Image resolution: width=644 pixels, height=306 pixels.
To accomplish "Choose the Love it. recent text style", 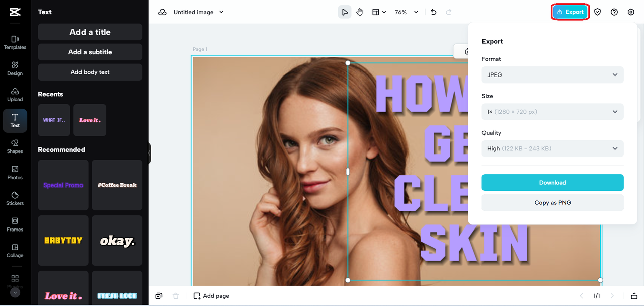I will point(90,120).
